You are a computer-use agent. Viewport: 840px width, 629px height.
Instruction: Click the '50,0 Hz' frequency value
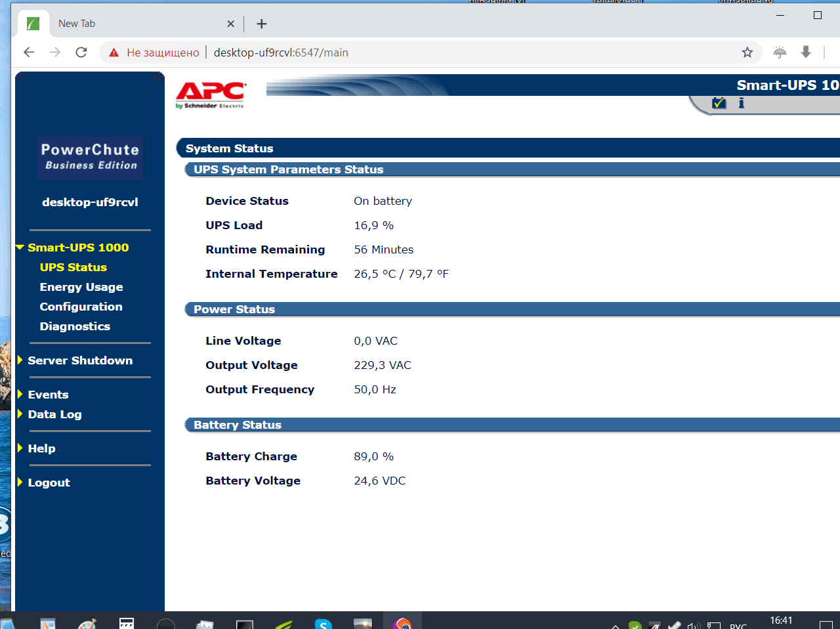(x=375, y=389)
